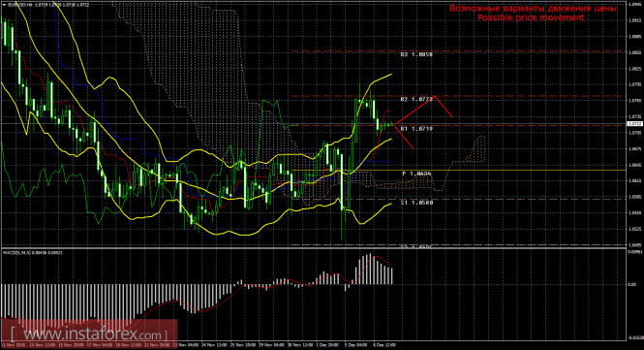Click the 24 Nov 12:00 time marker
The height and width of the screenshot is (350, 644).
pyautogui.click(x=212, y=345)
